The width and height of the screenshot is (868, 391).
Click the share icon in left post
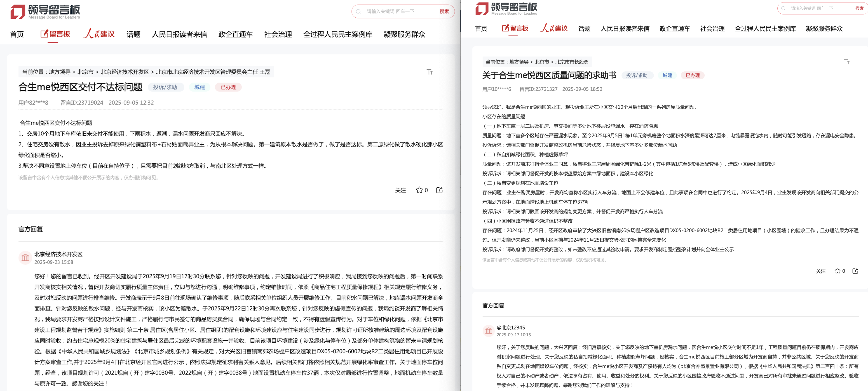click(439, 190)
